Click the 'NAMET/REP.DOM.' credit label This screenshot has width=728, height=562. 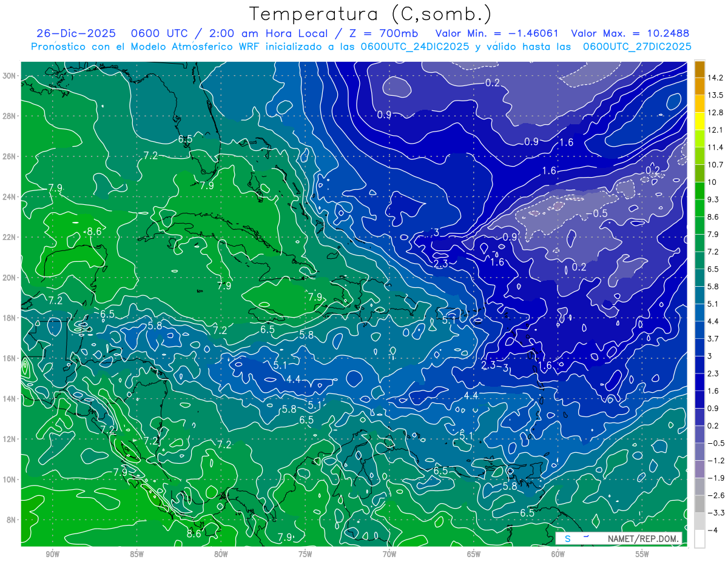[x=642, y=538]
